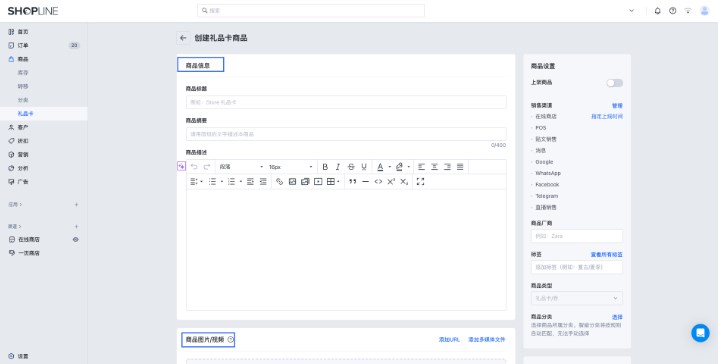Image resolution: width=718 pixels, height=364 pixels.
Task: Insert a horizontal rule line
Action: [x=365, y=182]
